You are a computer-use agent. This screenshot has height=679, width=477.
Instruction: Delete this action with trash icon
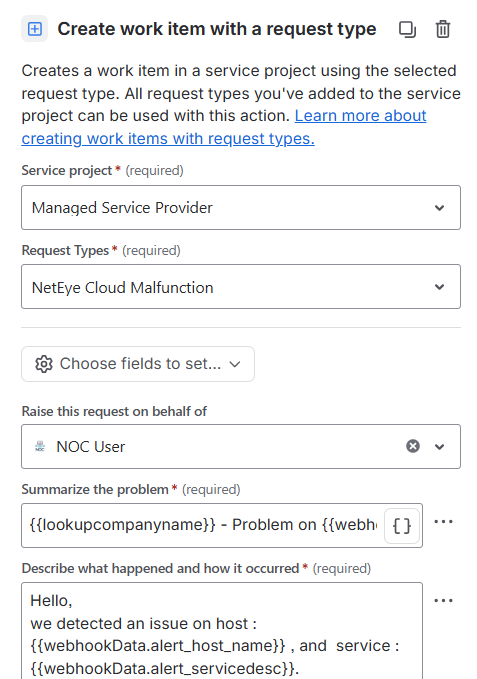443,29
